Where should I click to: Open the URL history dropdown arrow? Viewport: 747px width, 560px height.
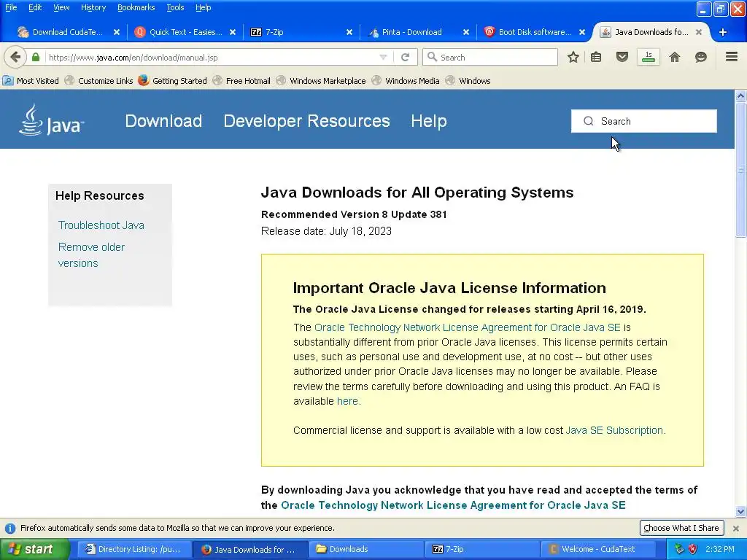[x=383, y=57]
